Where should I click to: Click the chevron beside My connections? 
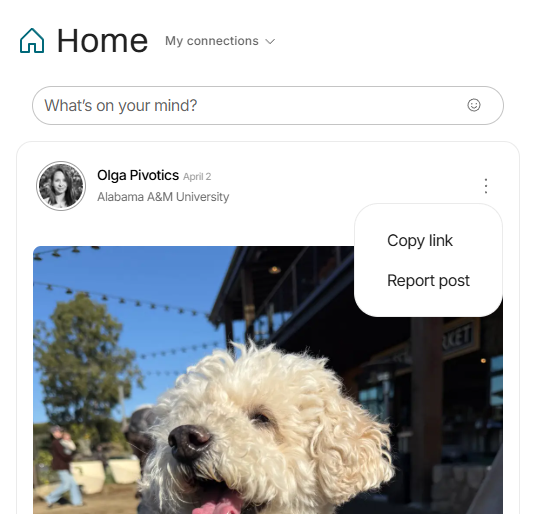(270, 41)
